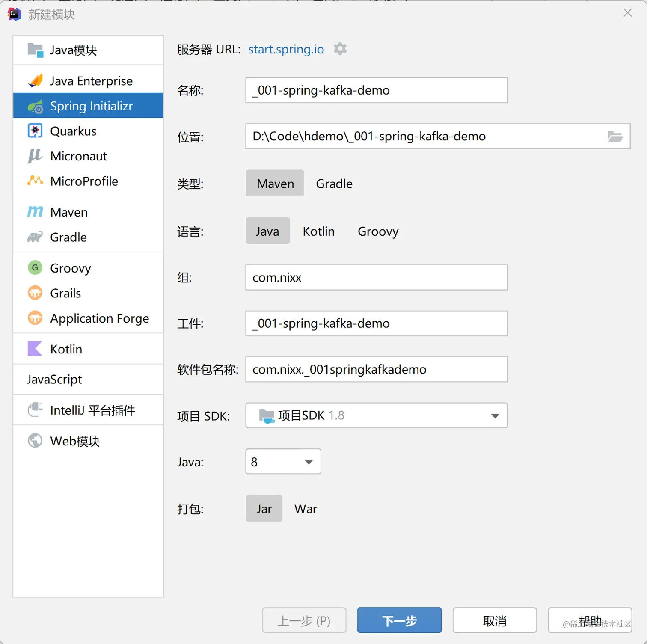647x644 pixels.
Task: Close the 新建模块 dialog
Action: click(x=628, y=13)
